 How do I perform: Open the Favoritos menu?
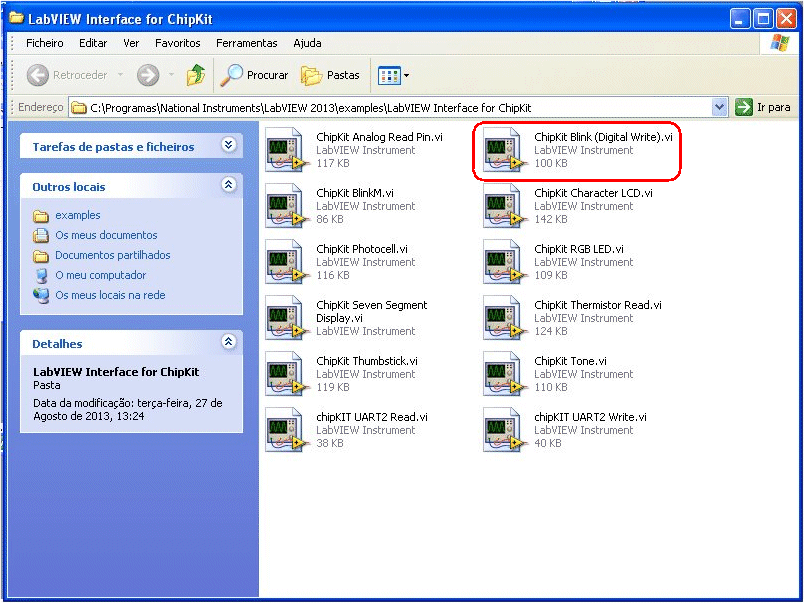point(177,43)
